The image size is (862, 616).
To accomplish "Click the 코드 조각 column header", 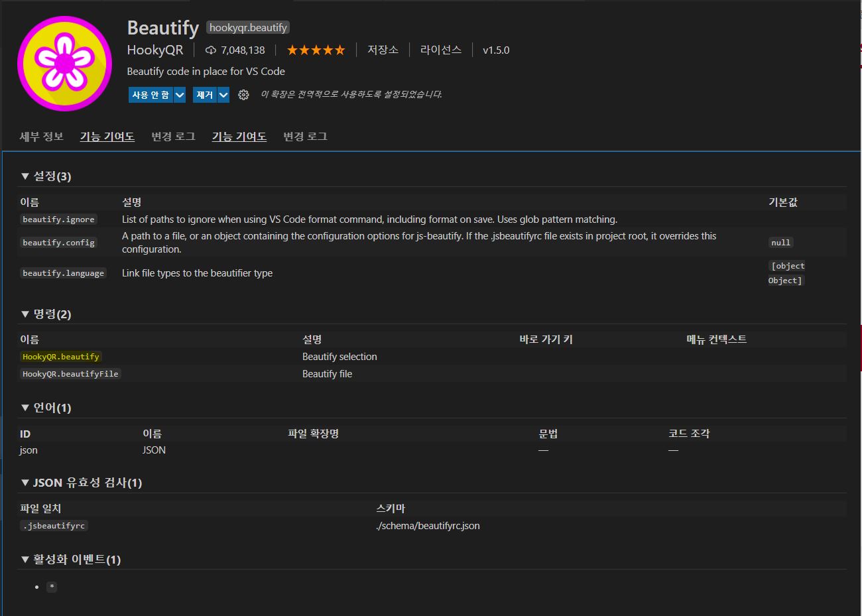I will (x=689, y=434).
